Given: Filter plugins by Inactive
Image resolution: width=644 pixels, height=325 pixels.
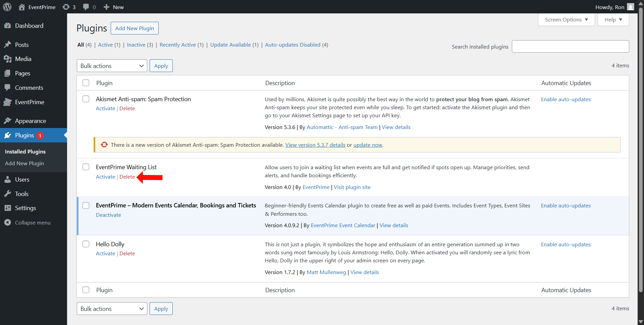Looking at the screenshot, I should click(136, 45).
